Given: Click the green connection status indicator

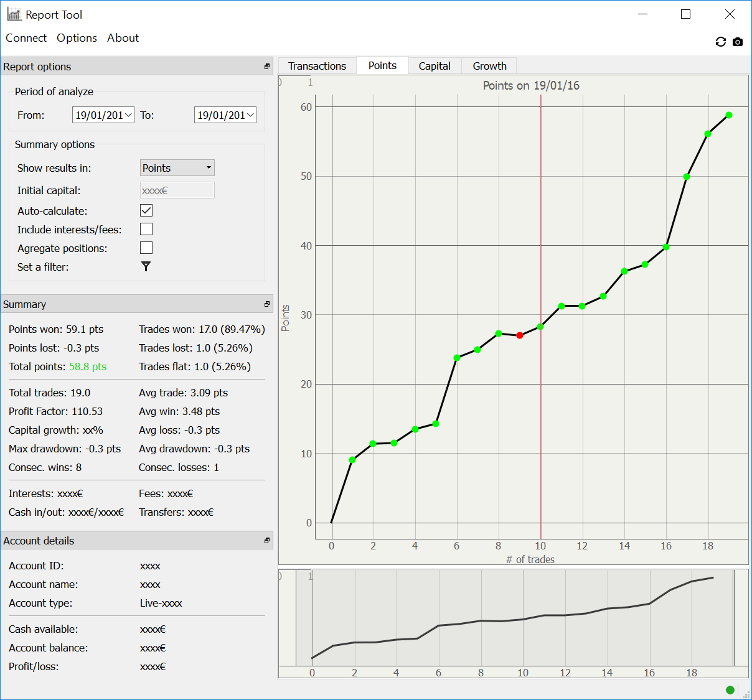Looking at the screenshot, I should tap(730, 689).
